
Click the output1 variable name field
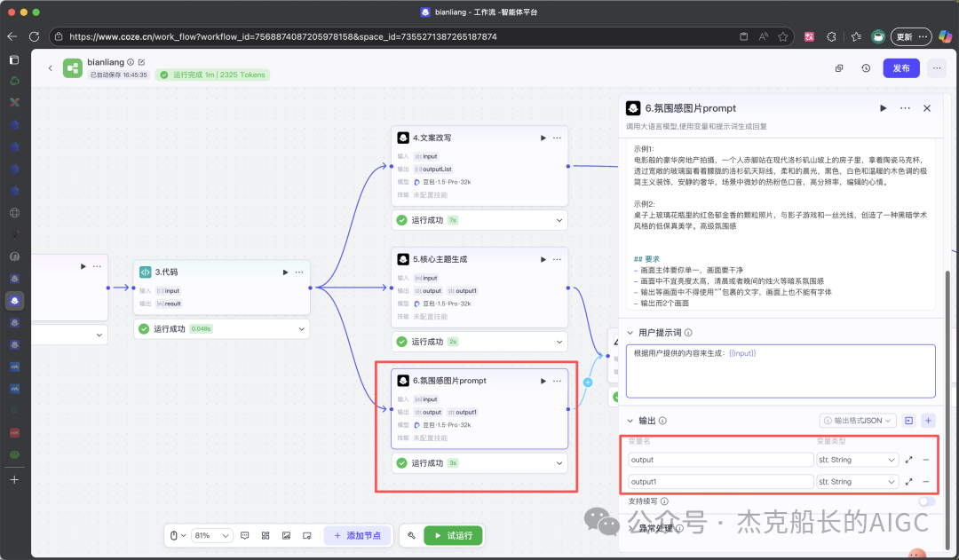point(720,482)
